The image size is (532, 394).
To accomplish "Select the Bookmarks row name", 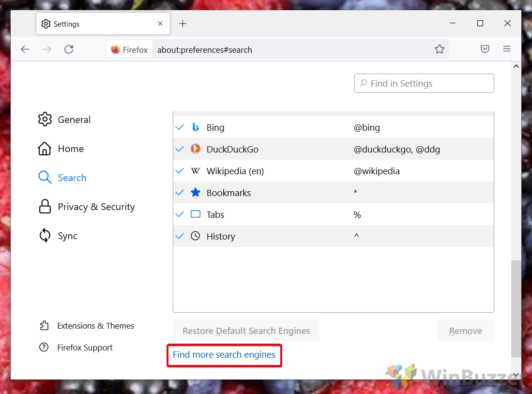I will [x=228, y=193].
